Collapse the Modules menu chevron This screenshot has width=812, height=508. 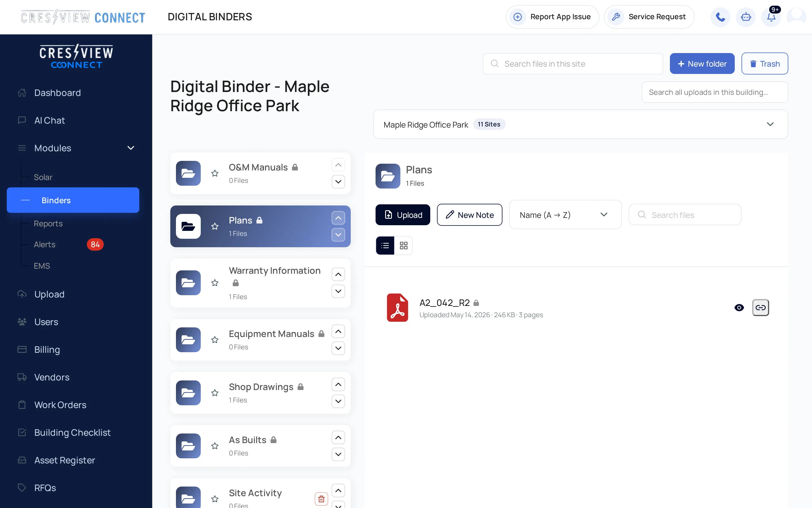tap(131, 148)
